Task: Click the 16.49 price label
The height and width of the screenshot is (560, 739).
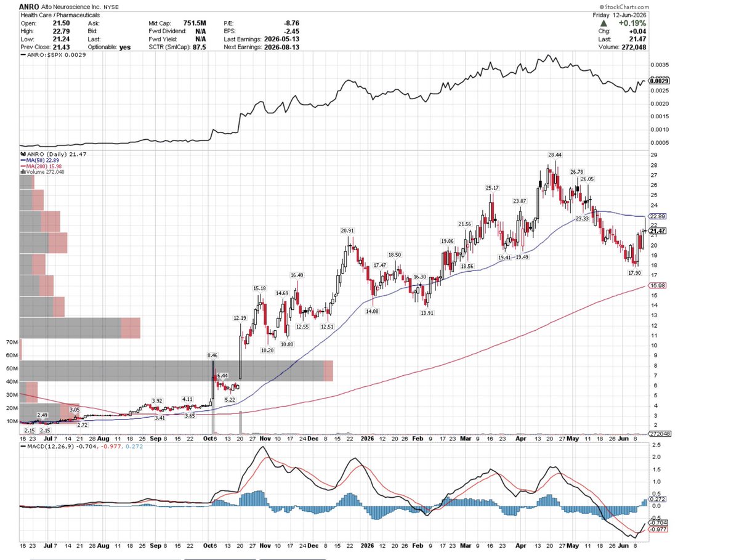Action: click(297, 275)
